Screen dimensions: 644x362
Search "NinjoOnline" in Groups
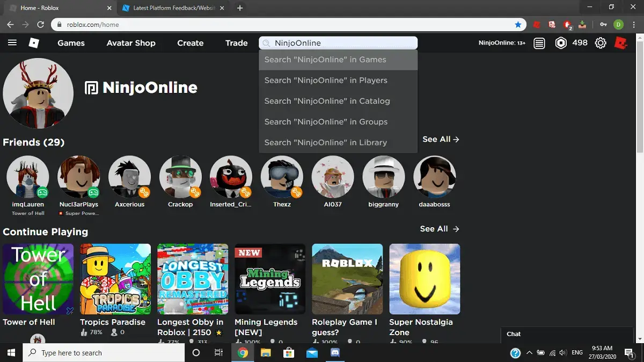(338, 122)
